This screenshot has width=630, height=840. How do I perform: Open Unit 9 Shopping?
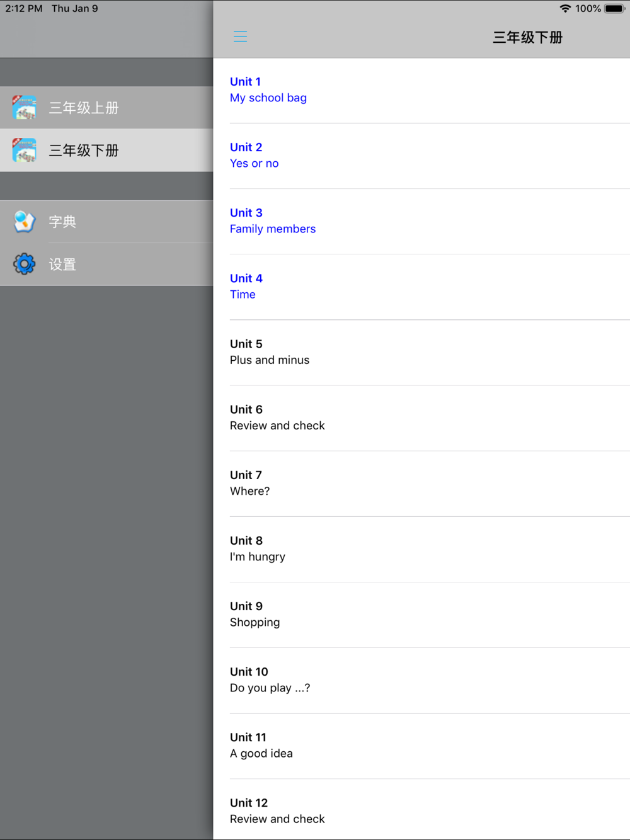point(421,615)
